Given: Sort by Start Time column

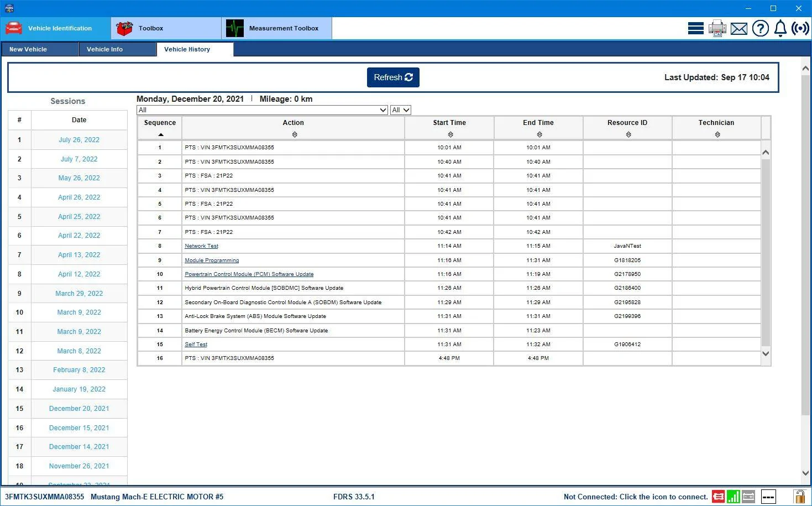Looking at the screenshot, I should 450,134.
